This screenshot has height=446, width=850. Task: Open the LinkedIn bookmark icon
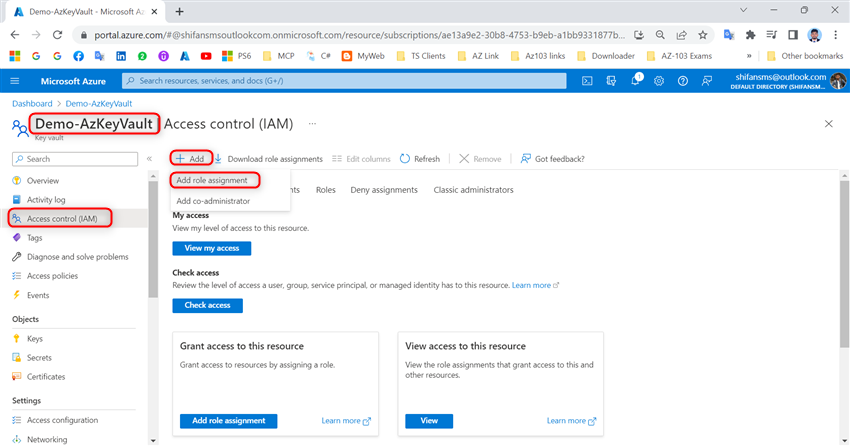coord(121,56)
